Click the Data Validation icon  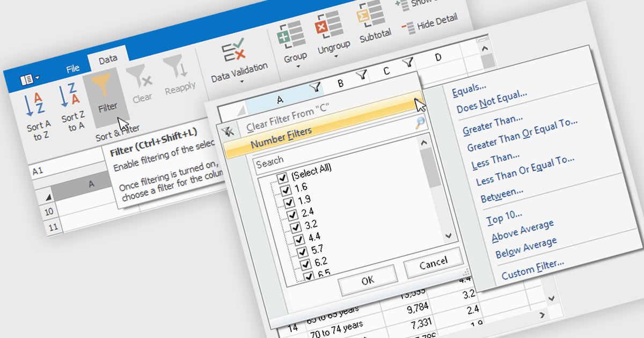[x=233, y=49]
